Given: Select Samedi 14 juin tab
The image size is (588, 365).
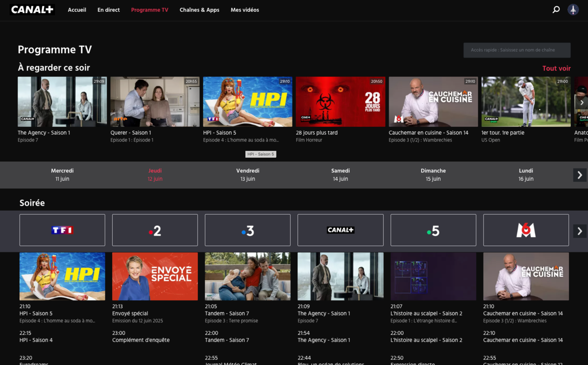Looking at the screenshot, I should 341,175.
